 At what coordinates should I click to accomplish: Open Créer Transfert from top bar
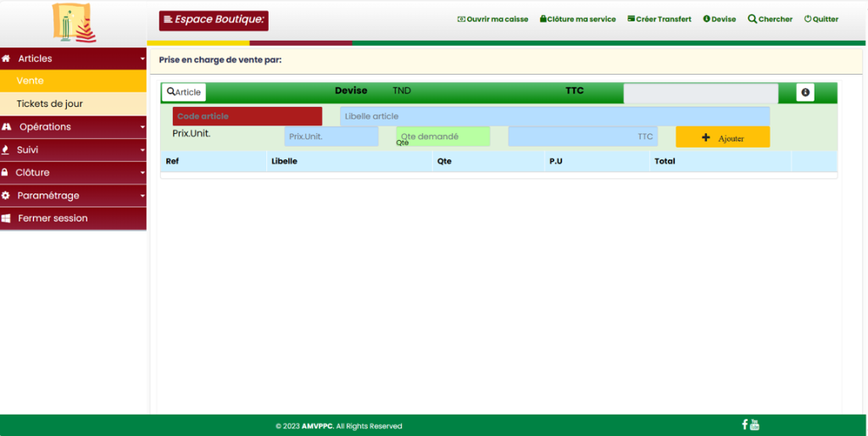[659, 19]
